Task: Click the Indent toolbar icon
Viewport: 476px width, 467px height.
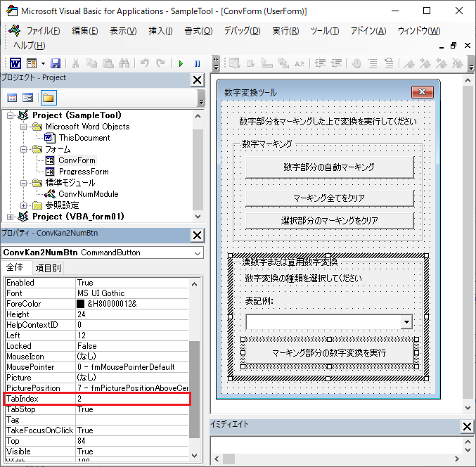Action: point(320,63)
